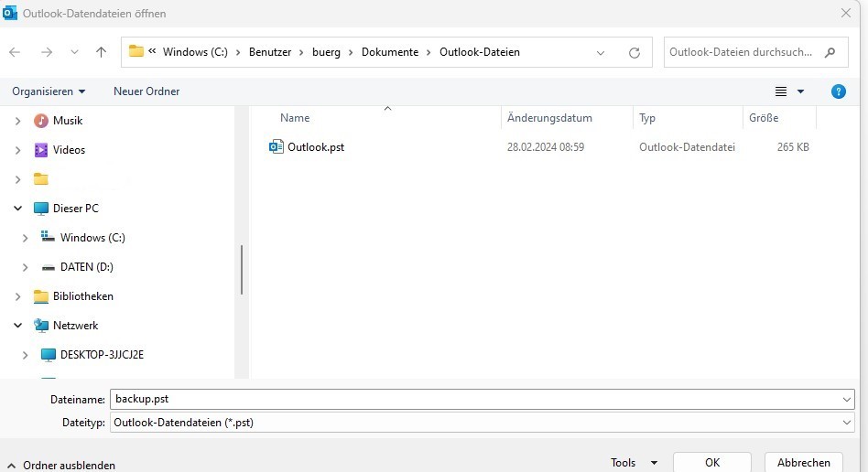Sort files by Änderungsdatum column
This screenshot has height=472, width=868.
point(549,118)
